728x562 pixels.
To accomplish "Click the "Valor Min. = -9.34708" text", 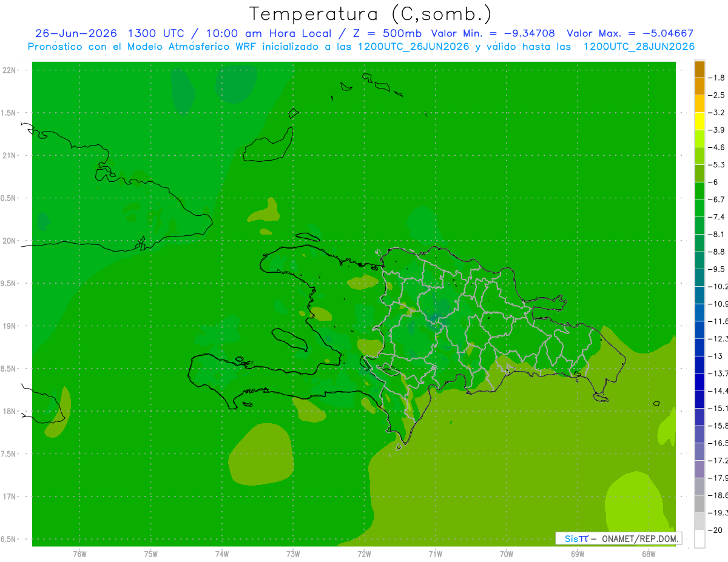I will (x=493, y=33).
